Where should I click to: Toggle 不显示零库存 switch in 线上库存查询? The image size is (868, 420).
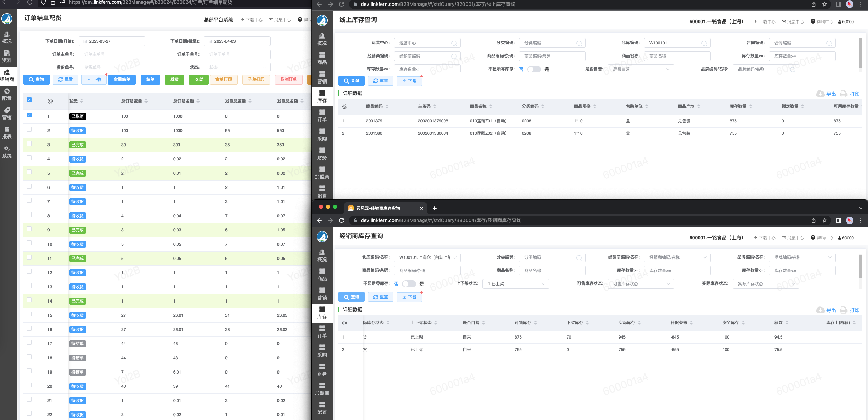pyautogui.click(x=534, y=69)
